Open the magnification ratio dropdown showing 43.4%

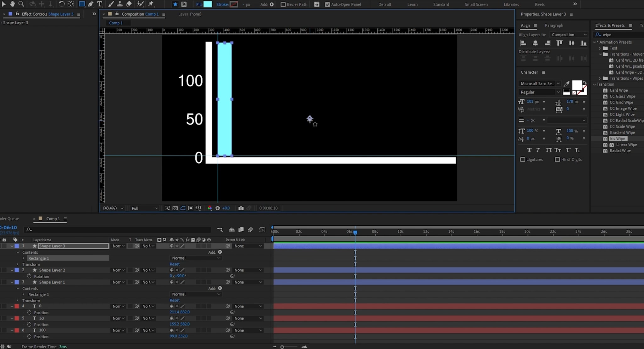(113, 208)
